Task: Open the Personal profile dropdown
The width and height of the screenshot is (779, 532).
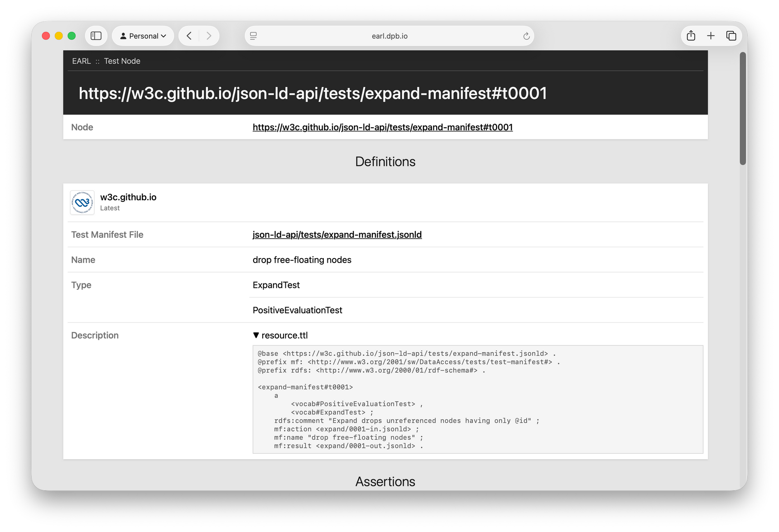Action: point(143,35)
